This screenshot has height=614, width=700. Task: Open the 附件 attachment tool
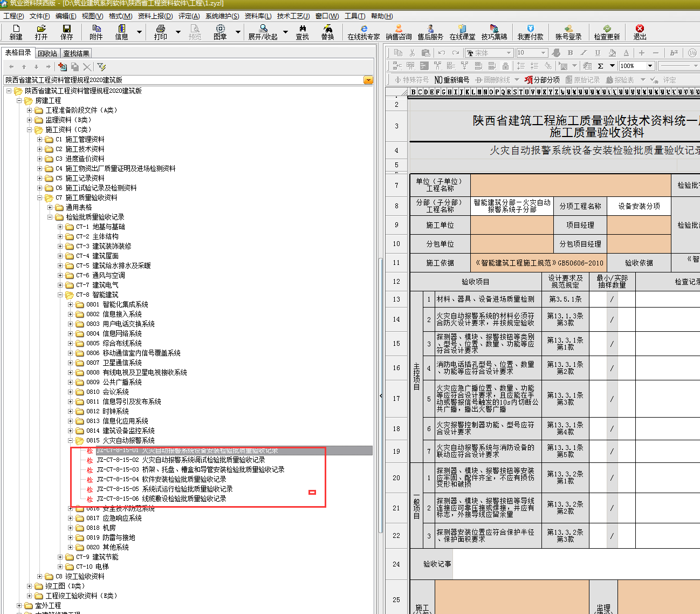click(96, 32)
